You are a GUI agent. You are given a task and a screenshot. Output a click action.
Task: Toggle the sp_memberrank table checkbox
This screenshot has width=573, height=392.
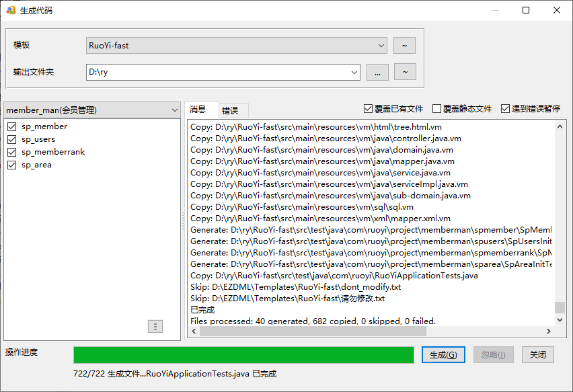(x=11, y=152)
